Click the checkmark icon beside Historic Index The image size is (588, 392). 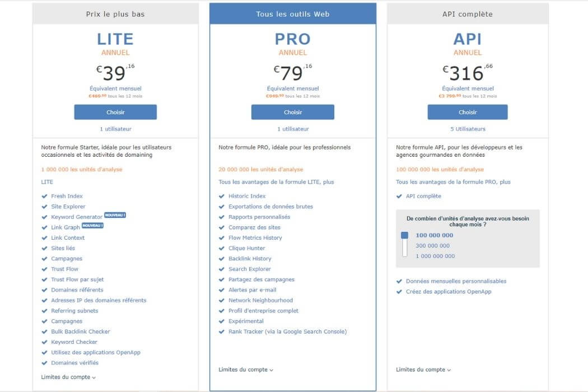coord(222,196)
